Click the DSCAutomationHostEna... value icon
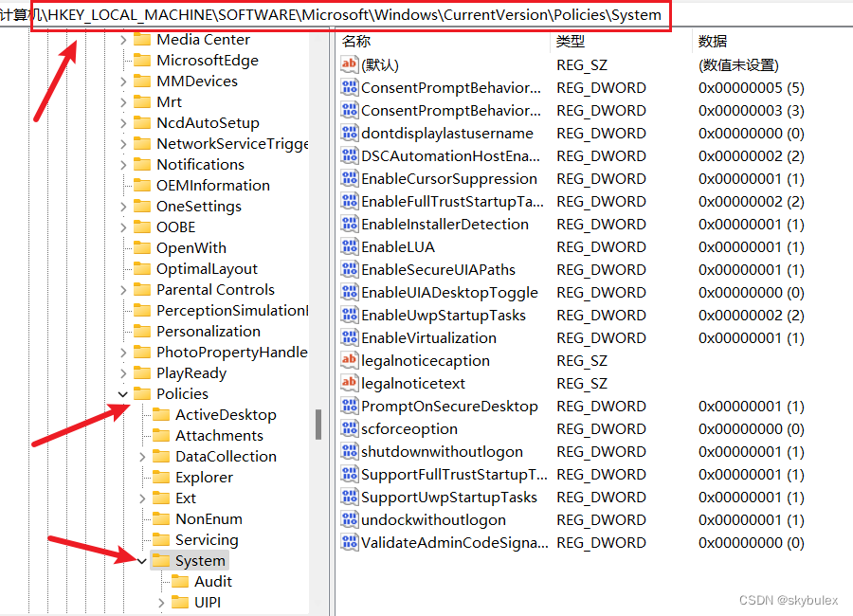The image size is (853, 616). click(x=349, y=155)
